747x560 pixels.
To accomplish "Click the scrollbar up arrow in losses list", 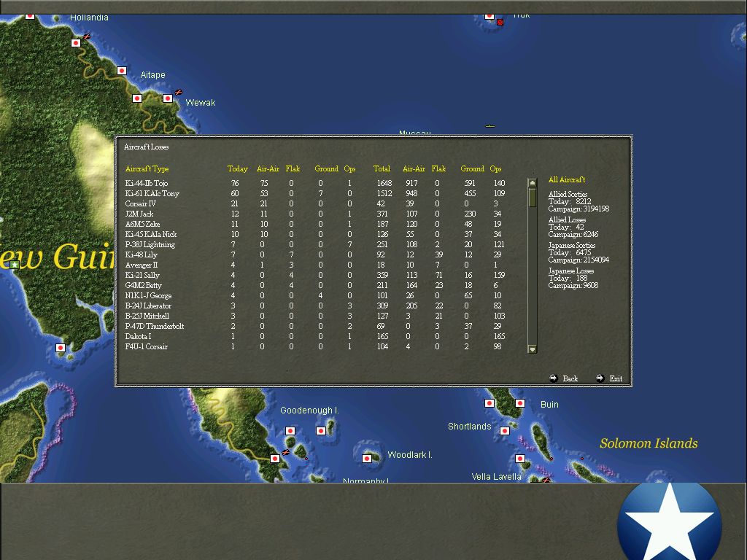I will click(533, 183).
